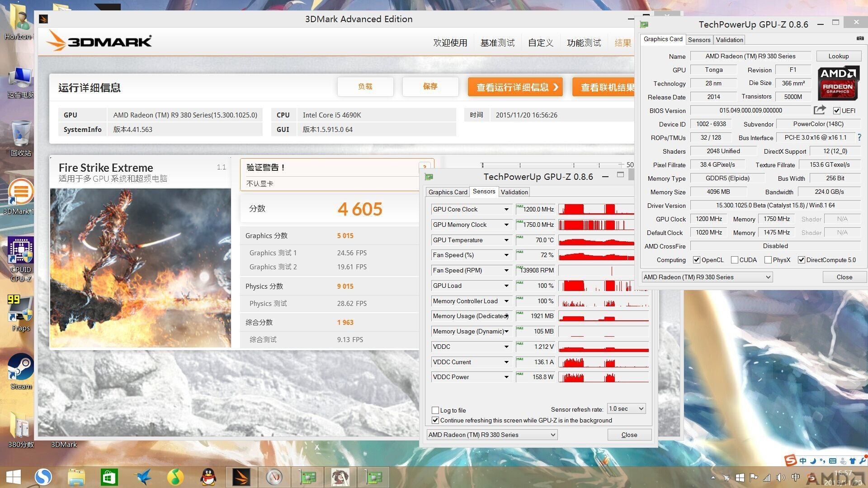
Task: Toggle the PhysX checkbox
Action: (x=768, y=260)
